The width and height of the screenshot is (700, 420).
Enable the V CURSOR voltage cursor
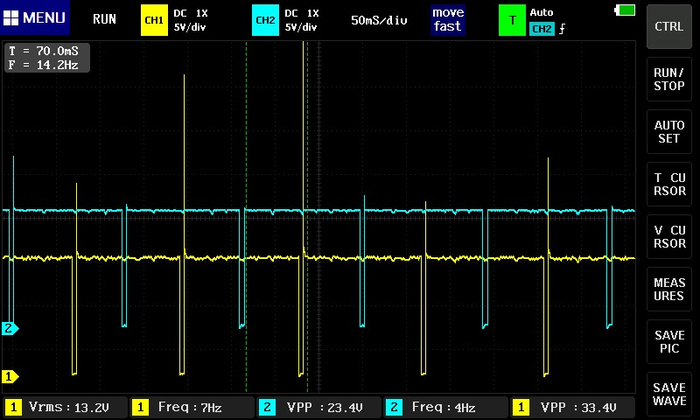coord(669,237)
